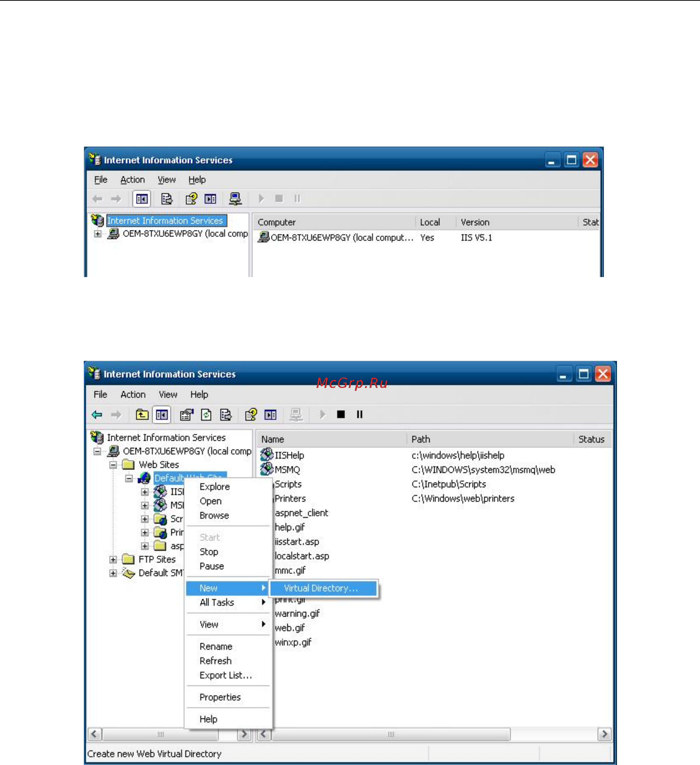Click the Add computer to list icon in the upper toolbar

click(x=235, y=199)
